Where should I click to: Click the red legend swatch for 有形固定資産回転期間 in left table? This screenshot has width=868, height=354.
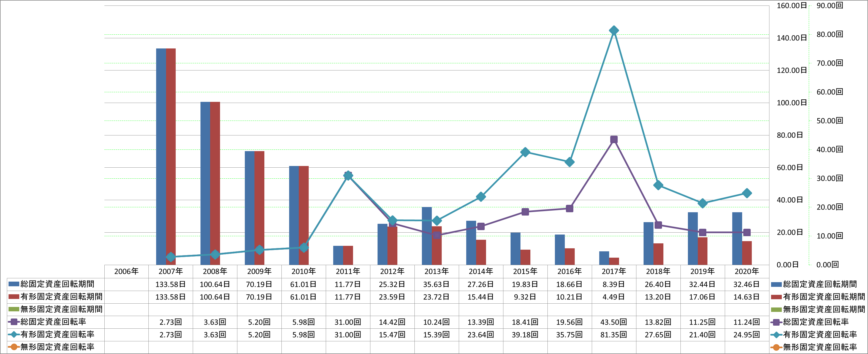click(x=13, y=297)
